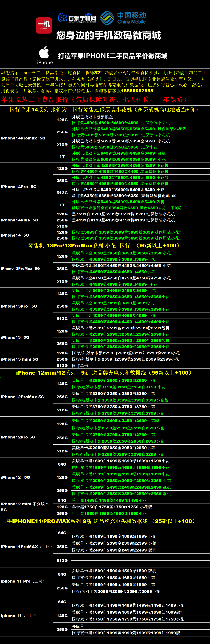Click the 256G cell for iPhone12ProMax
The width and height of the screenshot is (210, 644).
(62, 397)
